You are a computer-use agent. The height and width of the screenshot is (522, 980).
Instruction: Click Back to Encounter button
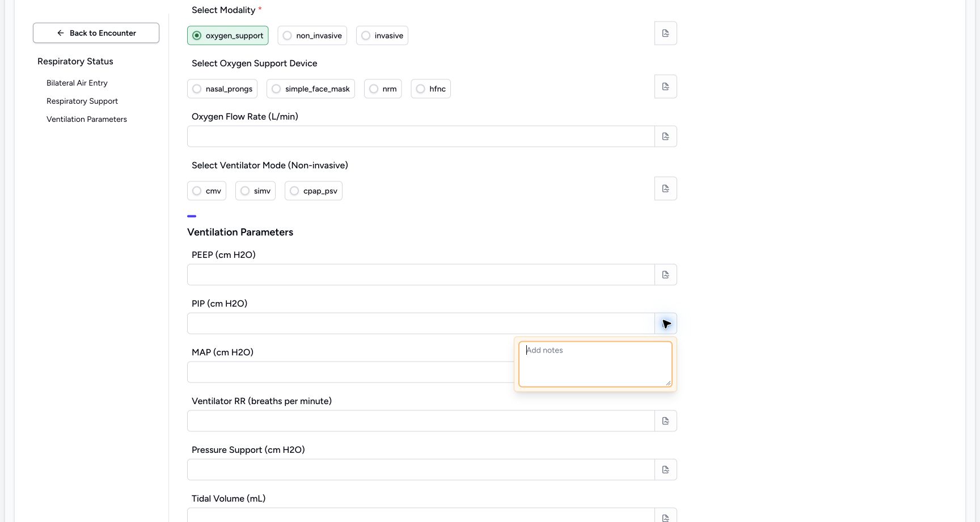tap(96, 33)
